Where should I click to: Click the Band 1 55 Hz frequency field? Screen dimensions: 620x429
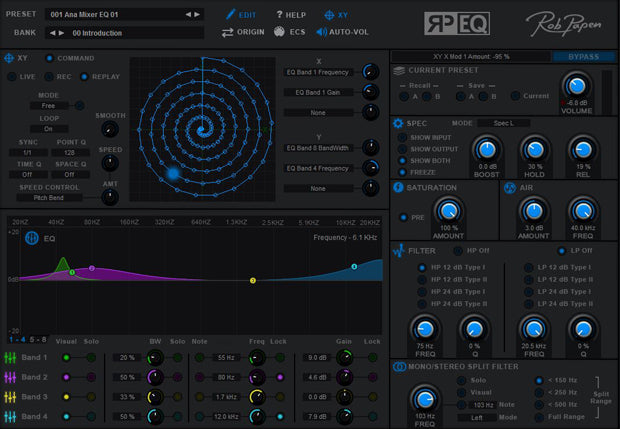click(x=226, y=358)
